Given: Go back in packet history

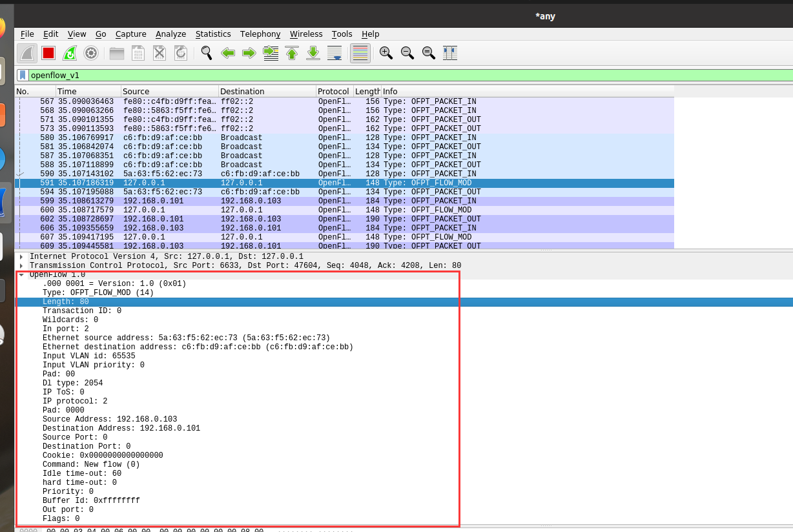Looking at the screenshot, I should tap(228, 53).
